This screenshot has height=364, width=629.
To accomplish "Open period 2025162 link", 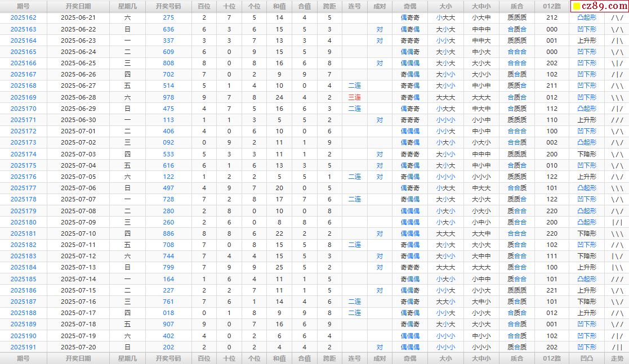I will [23, 17].
